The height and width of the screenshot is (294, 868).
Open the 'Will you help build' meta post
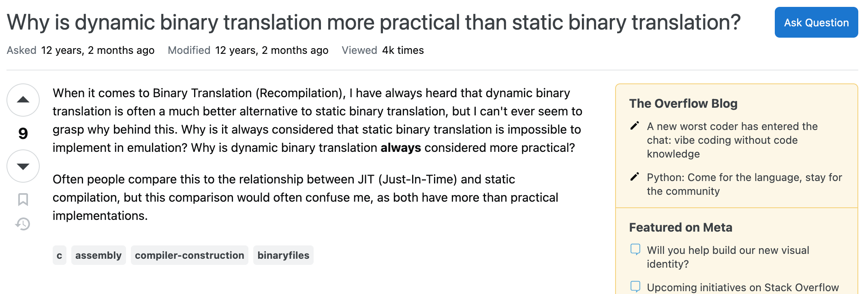728,257
